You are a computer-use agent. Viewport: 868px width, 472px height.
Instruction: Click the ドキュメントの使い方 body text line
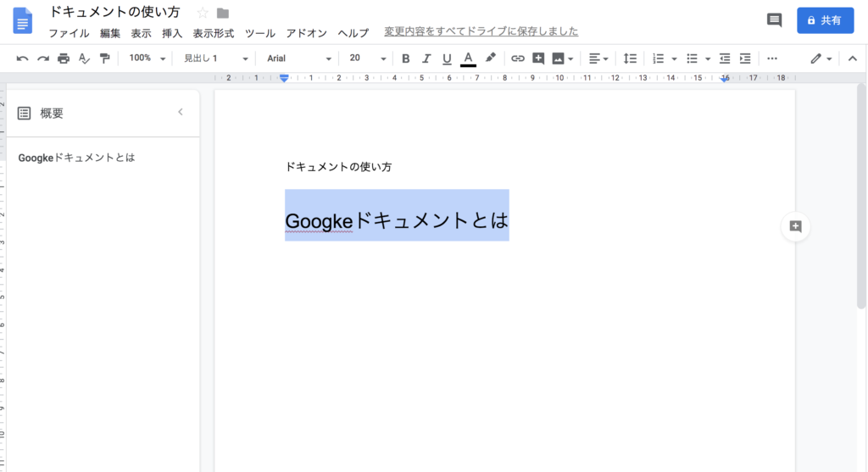338,167
